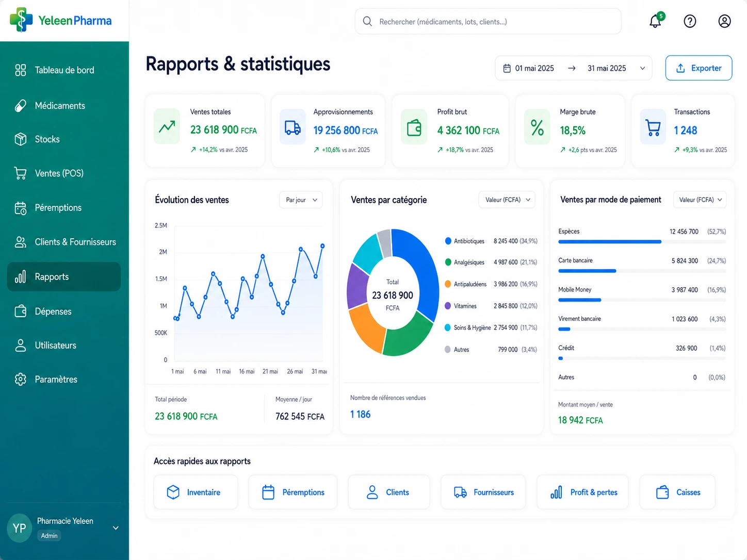This screenshot has width=747, height=560.
Task: Click the Mobile Money progress bar
Action: 642,300
